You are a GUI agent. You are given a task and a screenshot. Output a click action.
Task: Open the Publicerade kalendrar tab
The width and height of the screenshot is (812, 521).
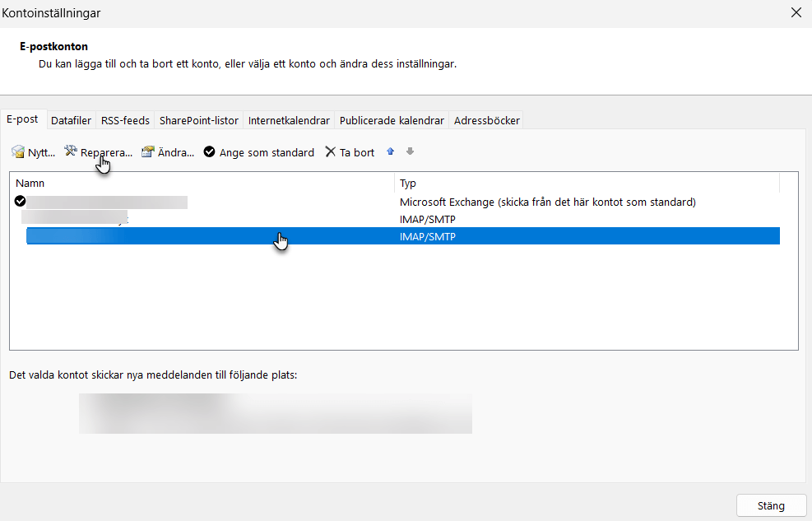click(392, 120)
